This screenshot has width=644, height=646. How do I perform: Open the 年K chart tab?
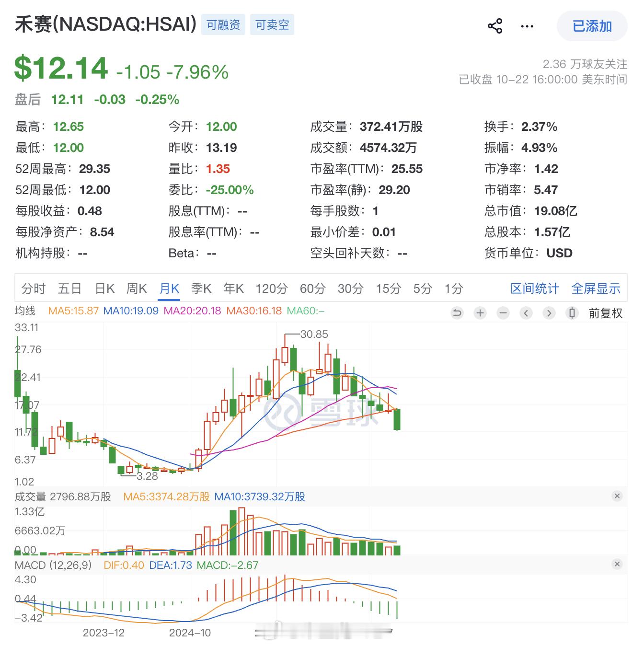[x=233, y=288]
